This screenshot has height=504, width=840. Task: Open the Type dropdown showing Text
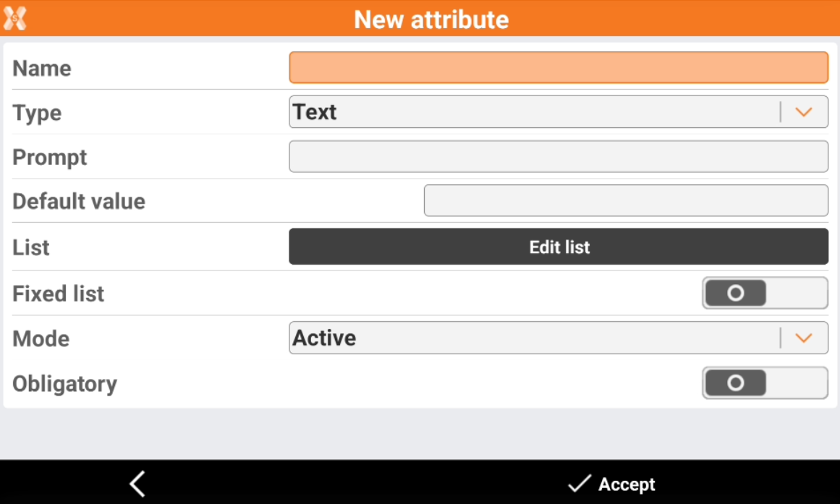[x=535, y=112]
